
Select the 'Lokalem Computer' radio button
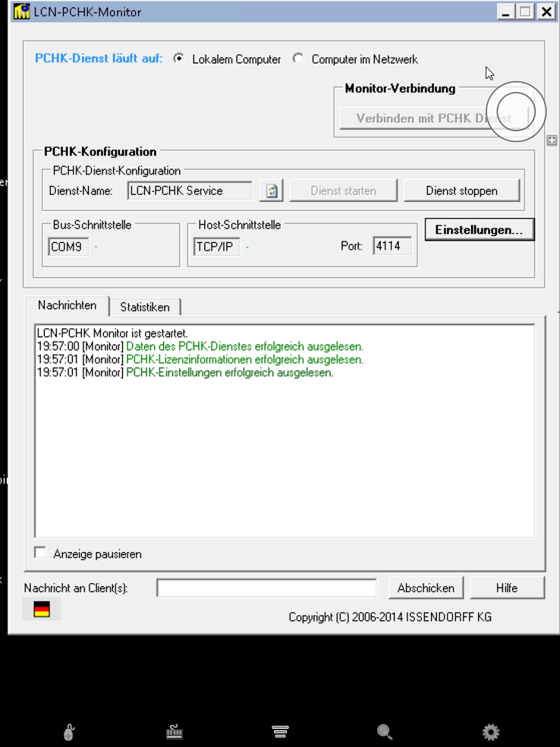179,58
